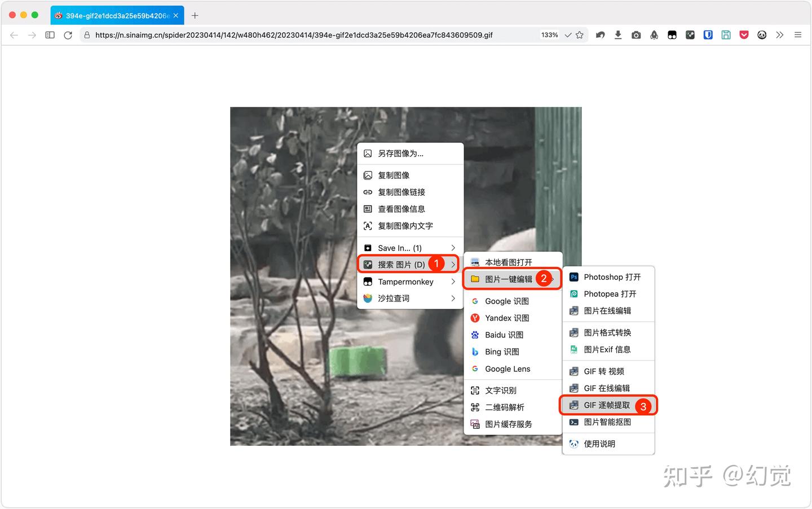812x509 pixels.
Task: Open the image with Photoshop 打开
Action: point(611,277)
